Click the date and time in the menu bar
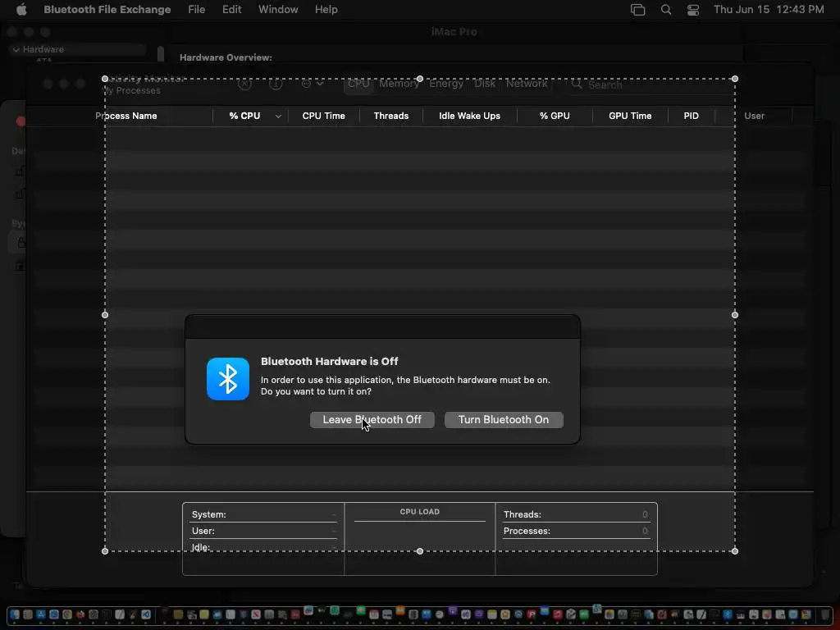Image resolution: width=840 pixels, height=630 pixels. pyautogui.click(x=769, y=9)
